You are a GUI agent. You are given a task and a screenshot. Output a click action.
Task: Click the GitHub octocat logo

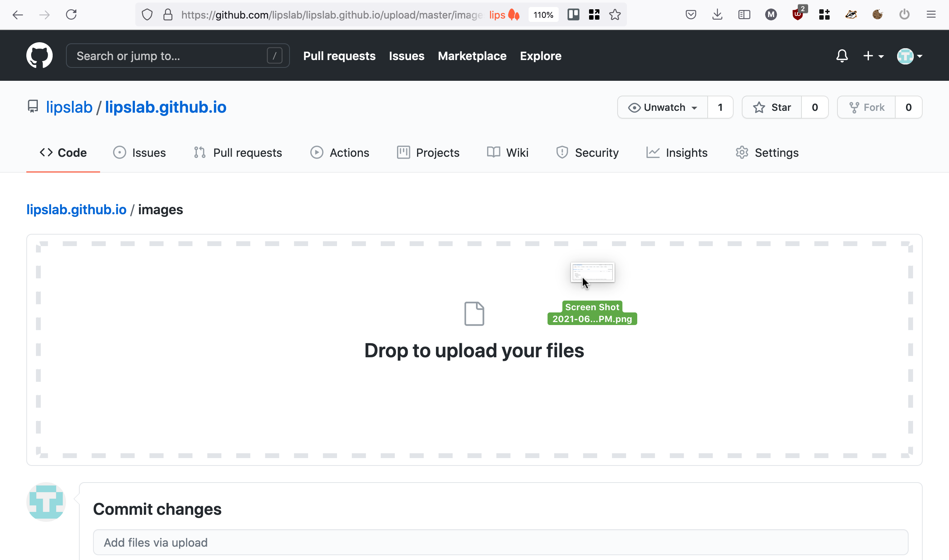point(39,56)
